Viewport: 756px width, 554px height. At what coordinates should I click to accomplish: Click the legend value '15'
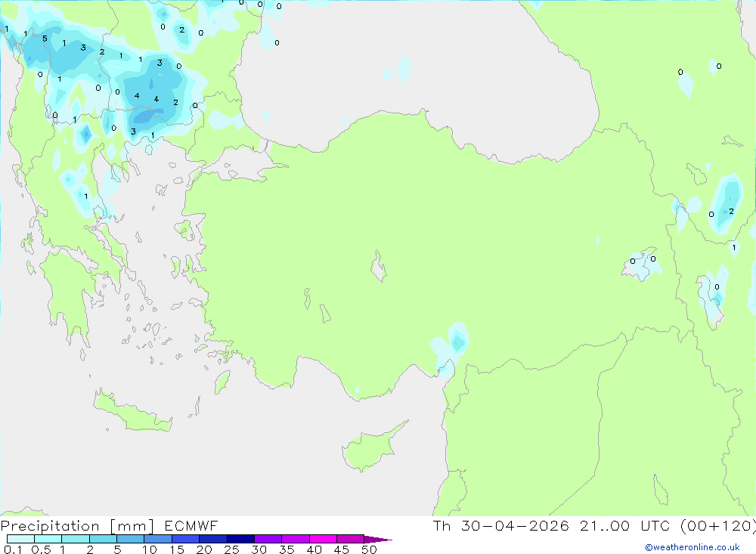[x=177, y=549]
